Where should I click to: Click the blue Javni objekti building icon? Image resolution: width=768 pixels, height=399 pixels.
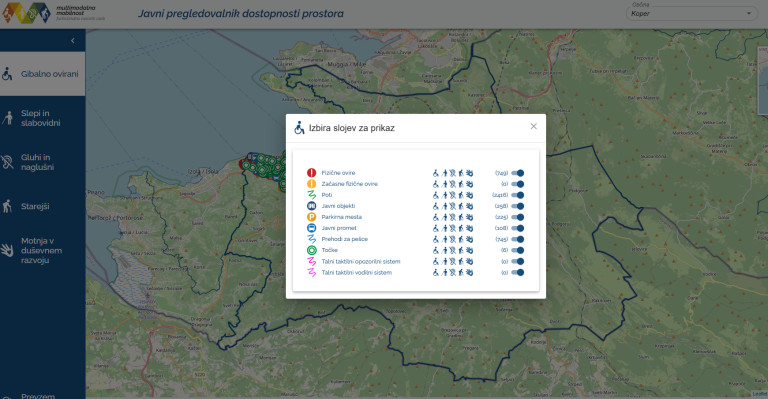click(312, 206)
